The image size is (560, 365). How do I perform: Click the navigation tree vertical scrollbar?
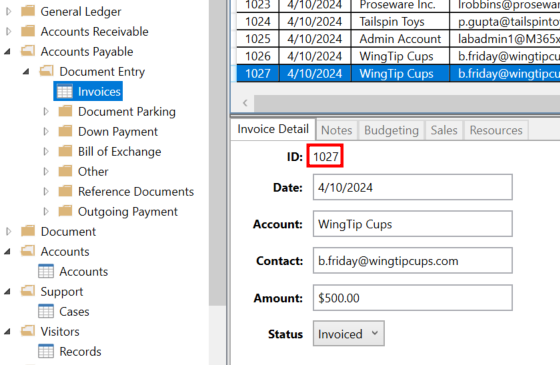coord(218,153)
